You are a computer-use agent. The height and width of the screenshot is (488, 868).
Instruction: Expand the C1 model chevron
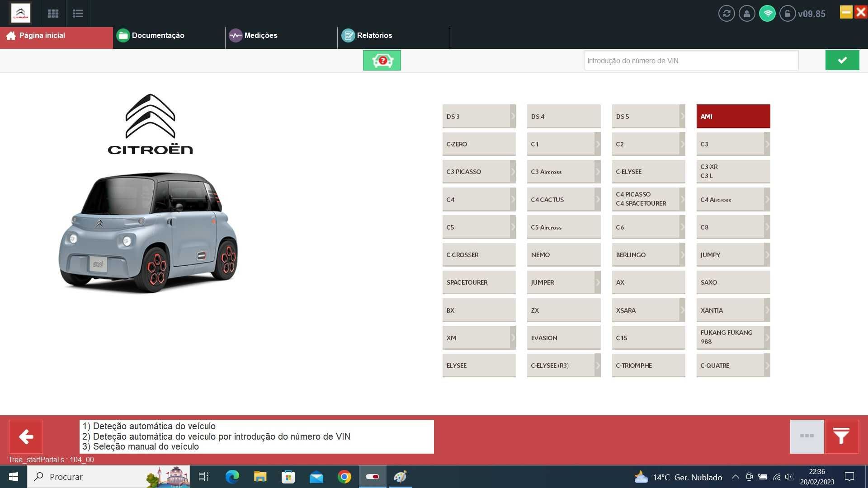tap(598, 144)
